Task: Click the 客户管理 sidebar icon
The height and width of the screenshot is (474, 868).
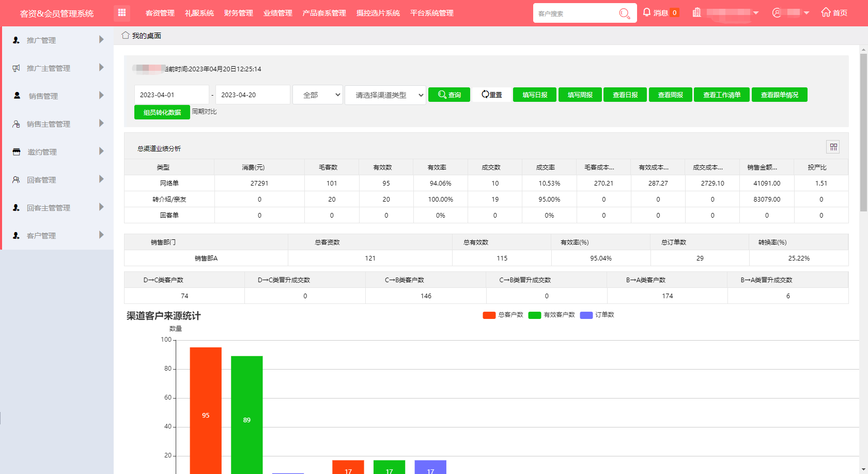Action: click(16, 235)
